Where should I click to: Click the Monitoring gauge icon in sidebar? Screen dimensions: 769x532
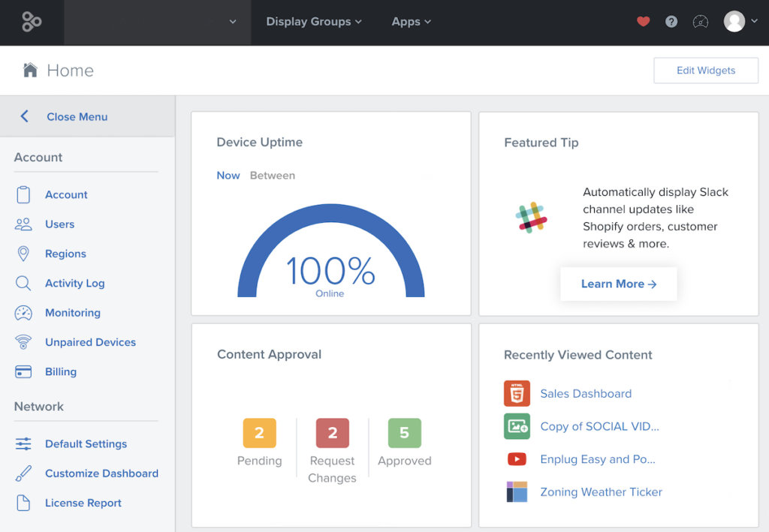coord(23,313)
